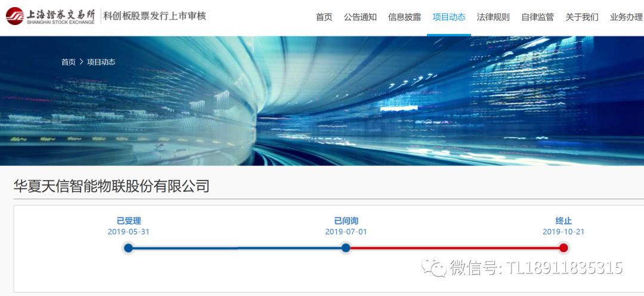Open 自律监管 navigation item
This screenshot has width=644, height=296.
pyautogui.click(x=538, y=17)
